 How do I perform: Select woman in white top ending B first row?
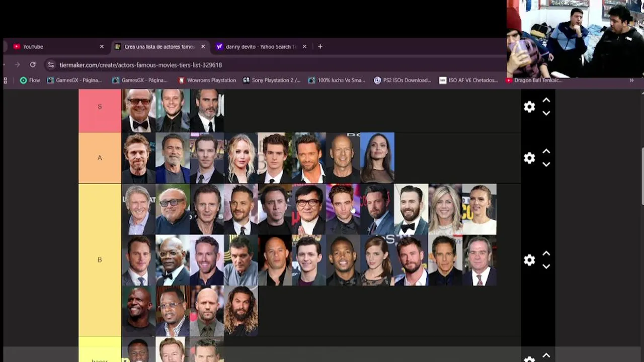tap(479, 209)
